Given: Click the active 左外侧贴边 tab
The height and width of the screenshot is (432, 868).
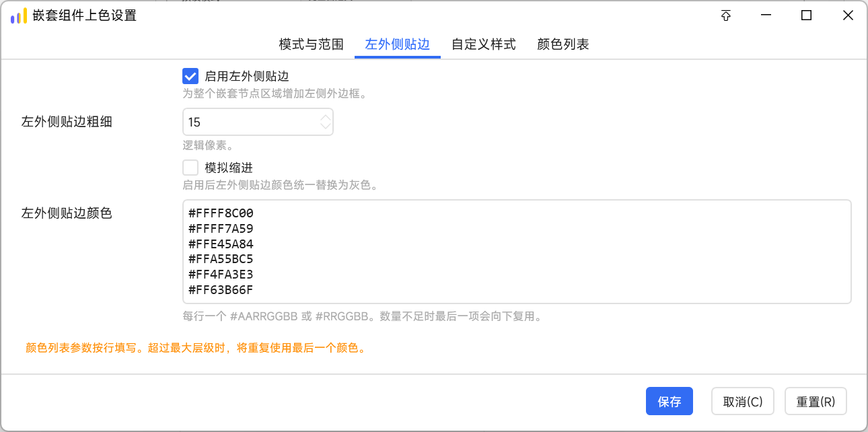Looking at the screenshot, I should point(398,44).
